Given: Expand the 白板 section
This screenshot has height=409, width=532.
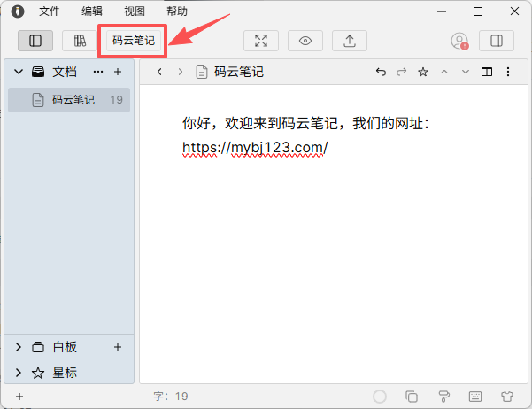Looking at the screenshot, I should 19,347.
